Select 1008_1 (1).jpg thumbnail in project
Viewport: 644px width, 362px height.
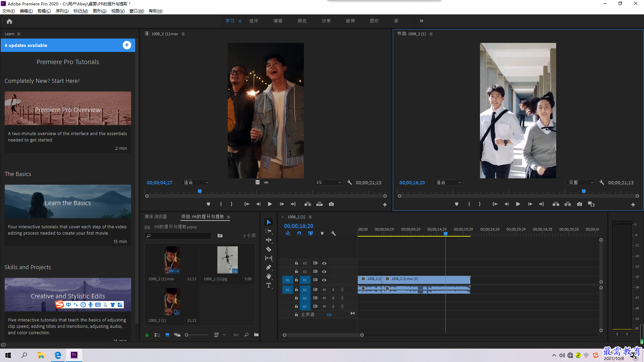(227, 260)
